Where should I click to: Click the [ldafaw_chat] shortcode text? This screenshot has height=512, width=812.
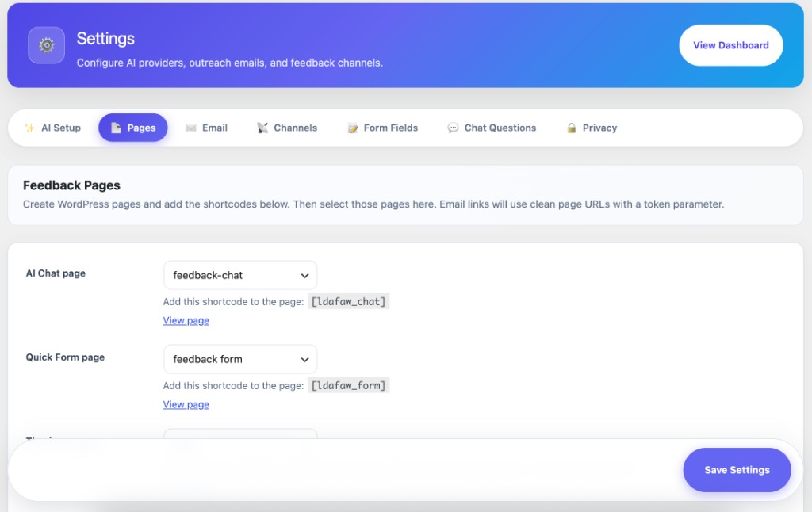coord(349,301)
